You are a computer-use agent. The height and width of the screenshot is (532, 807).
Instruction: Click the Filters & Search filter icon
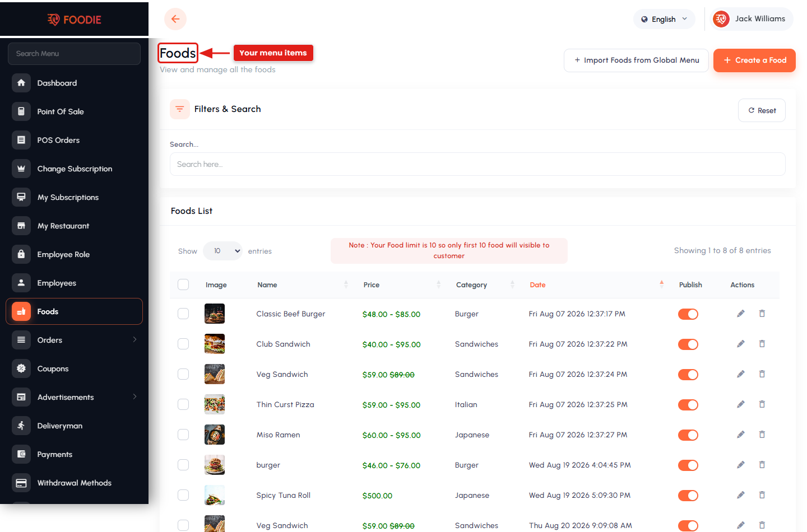(x=180, y=109)
